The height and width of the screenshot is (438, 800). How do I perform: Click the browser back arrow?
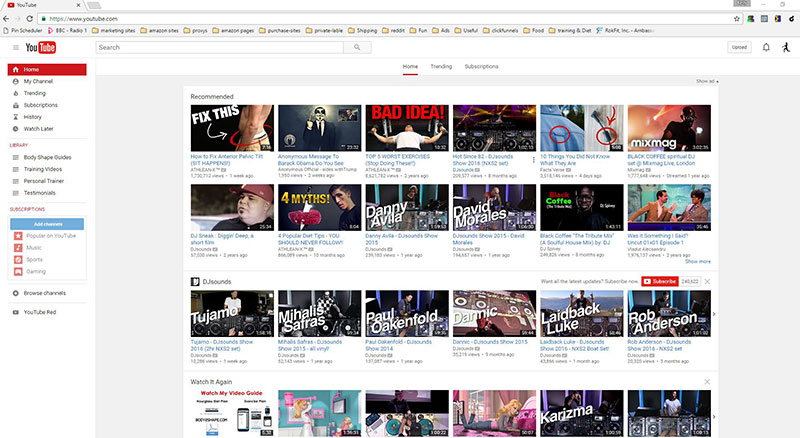click(x=6, y=18)
